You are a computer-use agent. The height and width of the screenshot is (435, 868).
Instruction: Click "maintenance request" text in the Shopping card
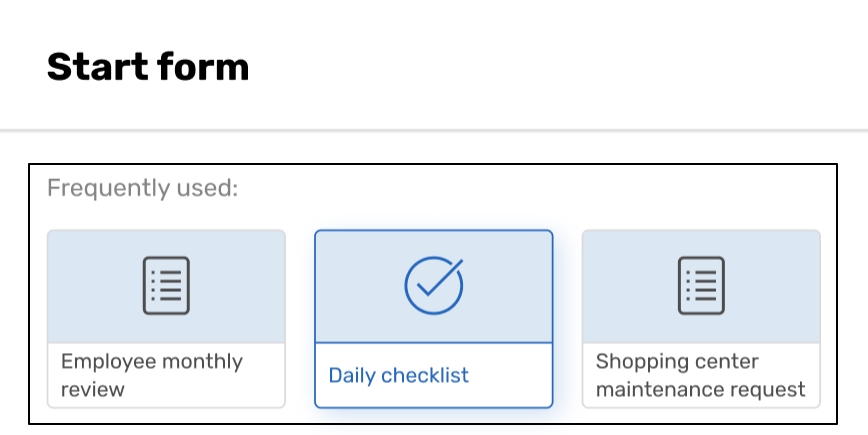(700, 389)
